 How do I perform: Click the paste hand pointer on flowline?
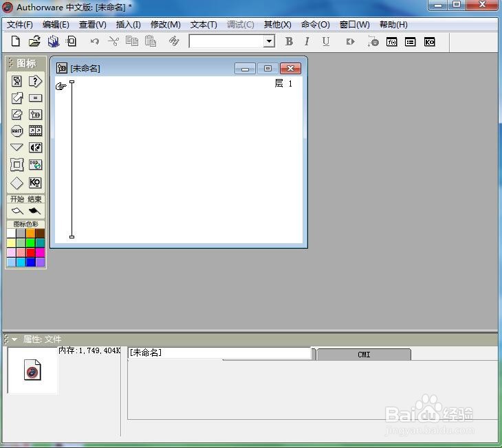pos(61,86)
